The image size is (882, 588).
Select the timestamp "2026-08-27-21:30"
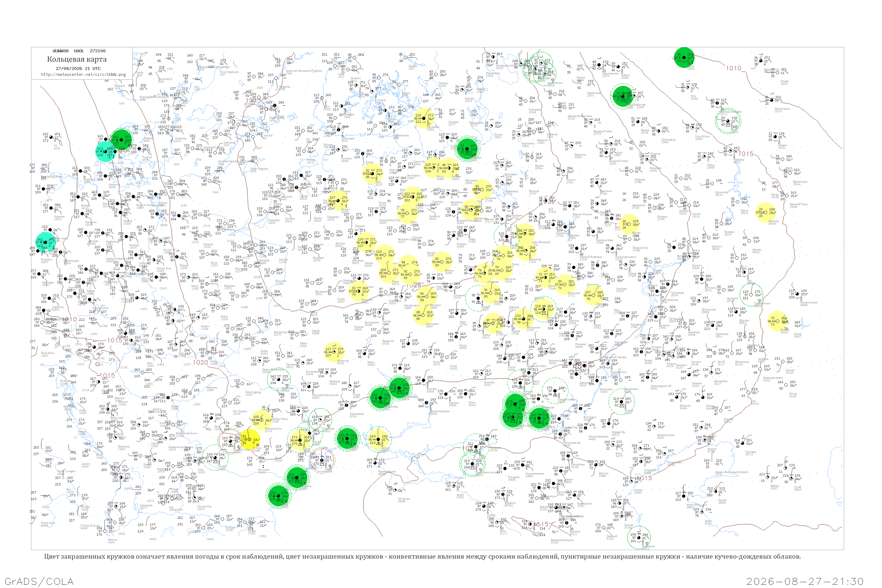pos(805,581)
